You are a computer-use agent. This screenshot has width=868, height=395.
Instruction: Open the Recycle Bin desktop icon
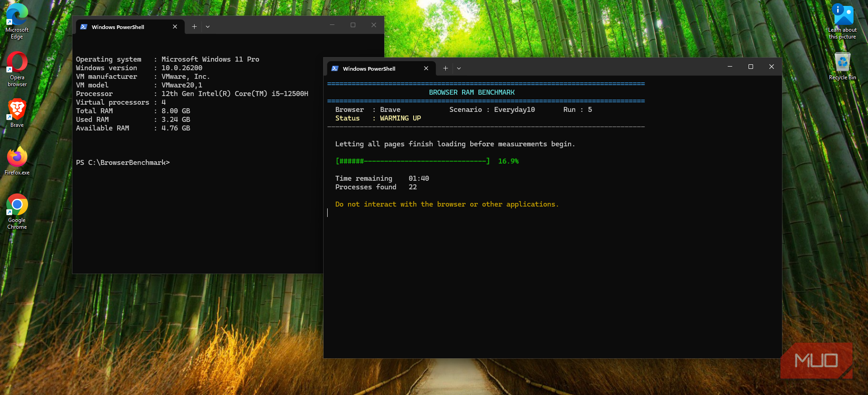click(842, 66)
